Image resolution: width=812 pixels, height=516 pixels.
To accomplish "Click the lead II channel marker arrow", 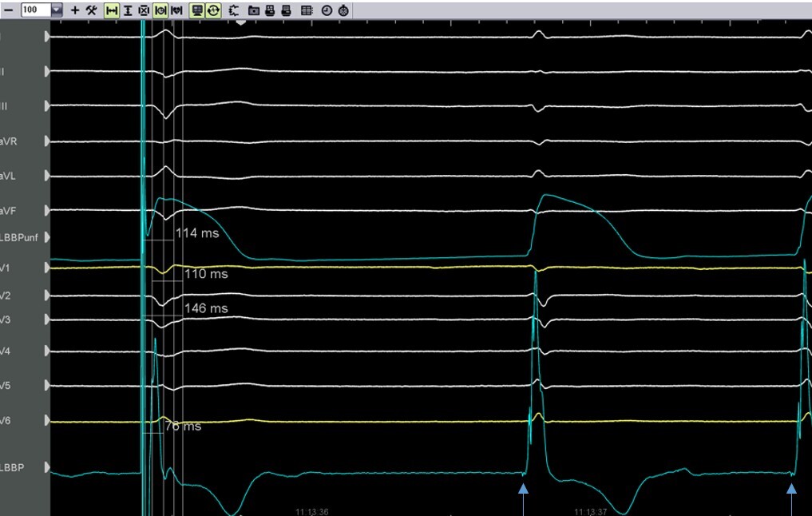I will (x=47, y=72).
